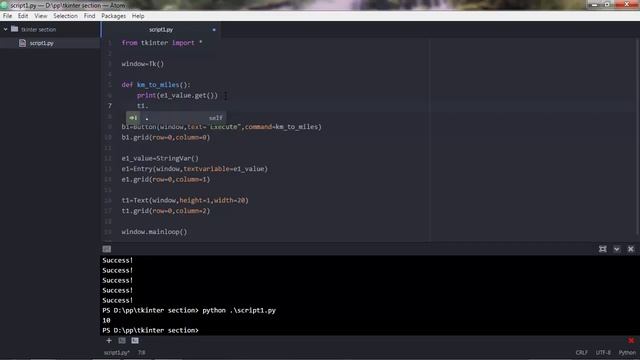Open the Find menu
The width and height of the screenshot is (640, 360).
(89, 16)
